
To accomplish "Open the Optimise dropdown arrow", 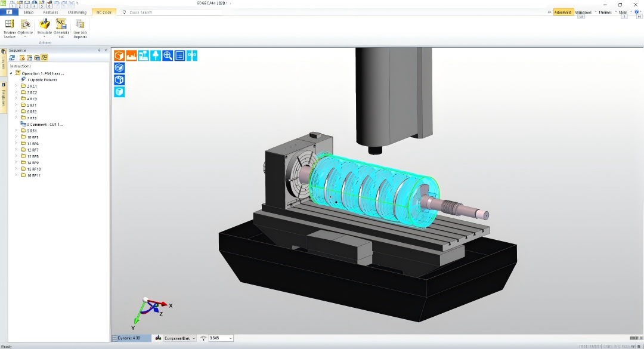I will [26, 37].
